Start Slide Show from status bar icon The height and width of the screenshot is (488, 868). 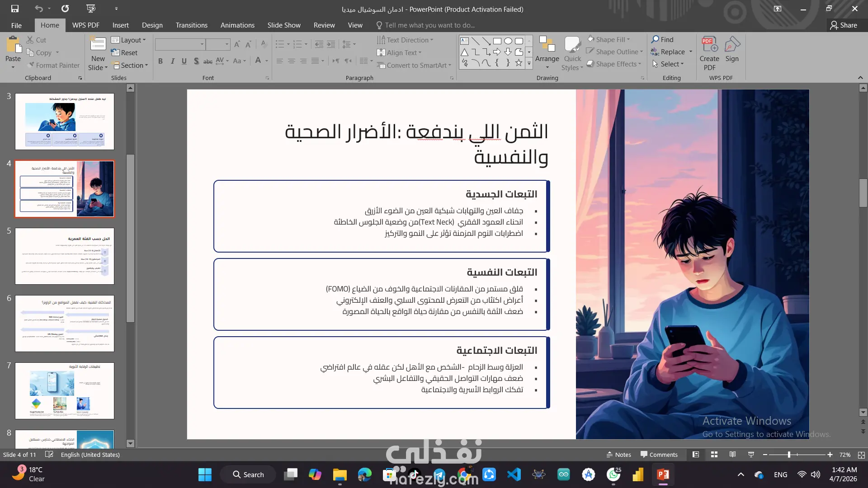pos(751,455)
